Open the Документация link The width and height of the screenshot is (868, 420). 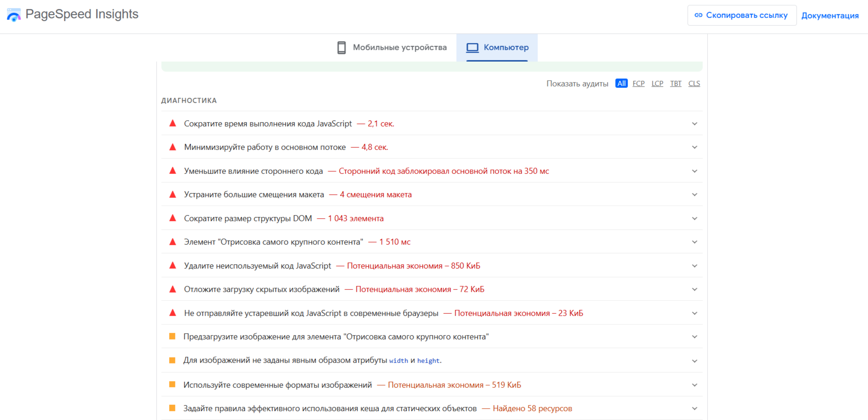(x=830, y=16)
